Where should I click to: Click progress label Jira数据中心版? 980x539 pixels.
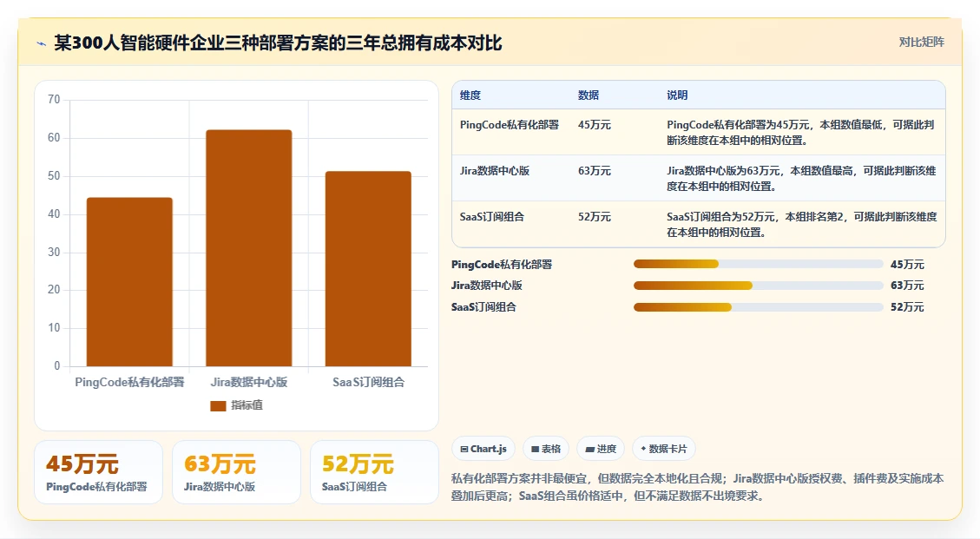click(487, 286)
